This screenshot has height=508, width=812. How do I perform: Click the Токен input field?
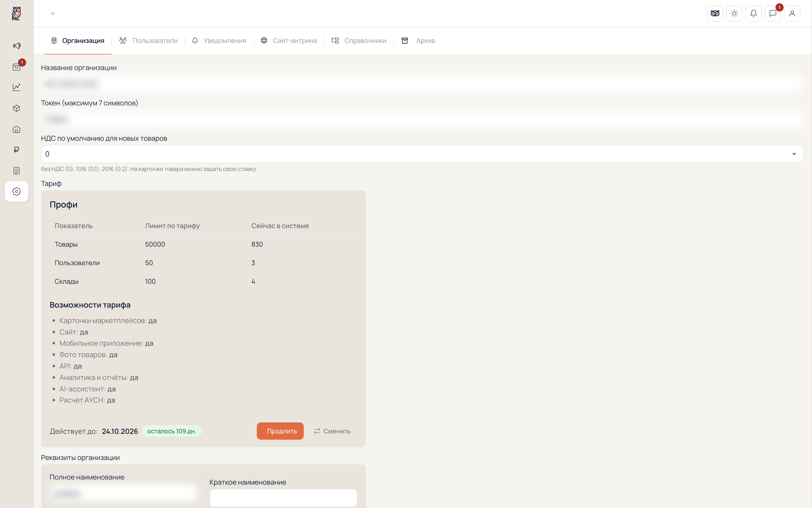pyautogui.click(x=422, y=119)
